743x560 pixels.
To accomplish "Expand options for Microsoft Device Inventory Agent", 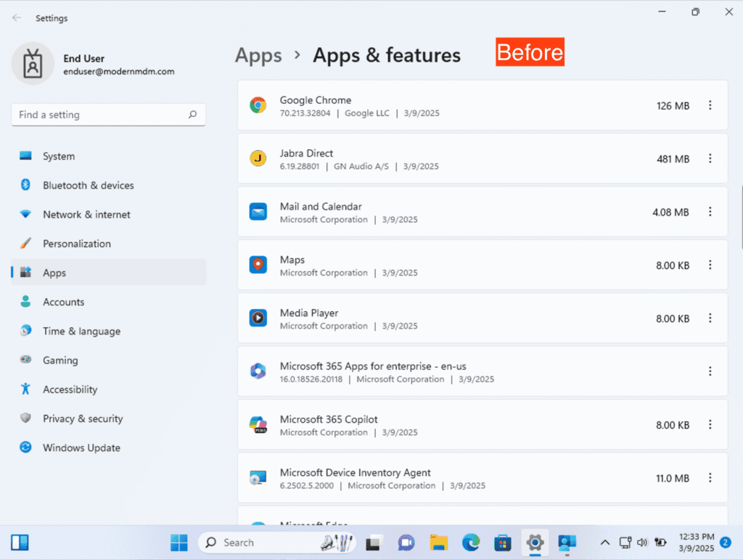I will [710, 478].
